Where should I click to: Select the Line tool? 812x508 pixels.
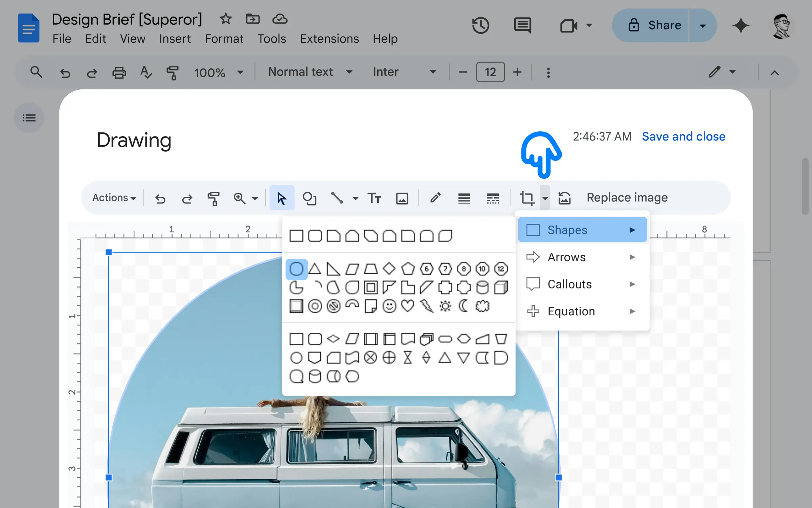[337, 198]
